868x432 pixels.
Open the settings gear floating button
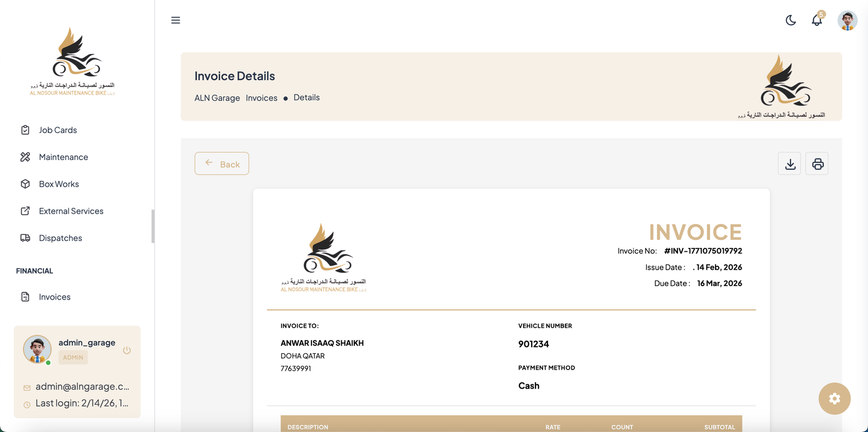tap(834, 399)
